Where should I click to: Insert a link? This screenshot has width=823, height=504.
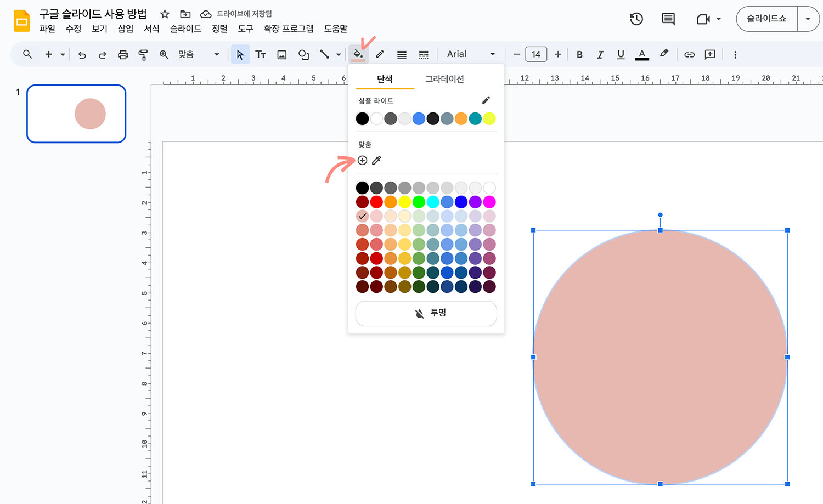(690, 54)
